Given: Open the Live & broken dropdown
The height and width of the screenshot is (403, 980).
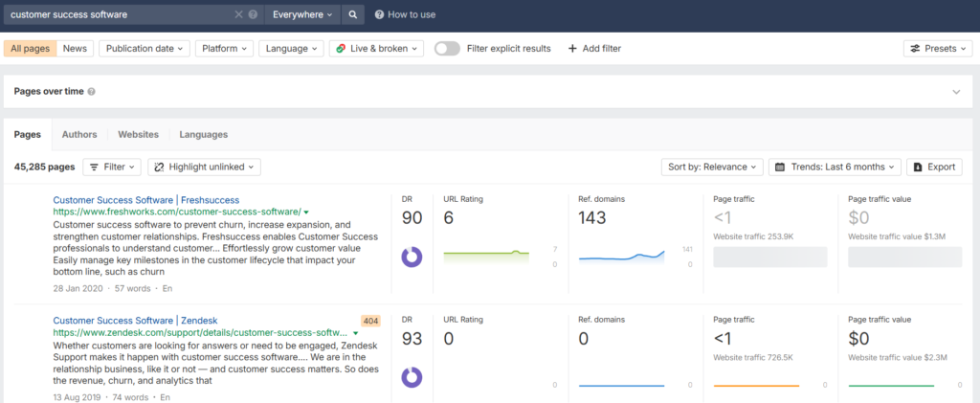Looking at the screenshot, I should pyautogui.click(x=376, y=48).
